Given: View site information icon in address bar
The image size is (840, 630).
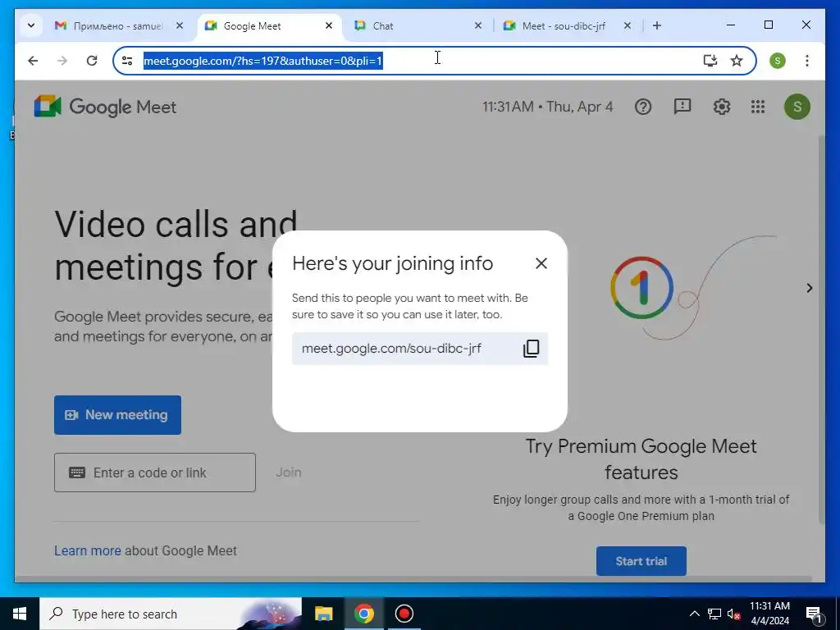Looking at the screenshot, I should [x=127, y=61].
